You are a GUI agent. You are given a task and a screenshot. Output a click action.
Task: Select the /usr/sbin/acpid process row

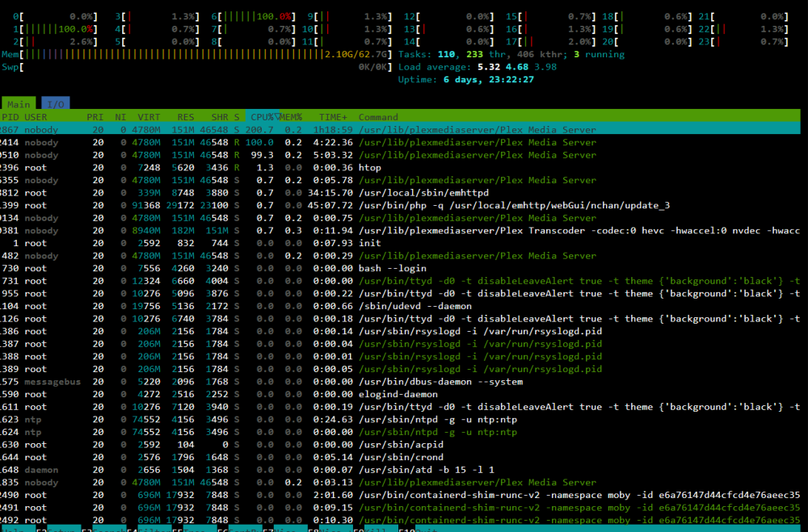(x=401, y=445)
